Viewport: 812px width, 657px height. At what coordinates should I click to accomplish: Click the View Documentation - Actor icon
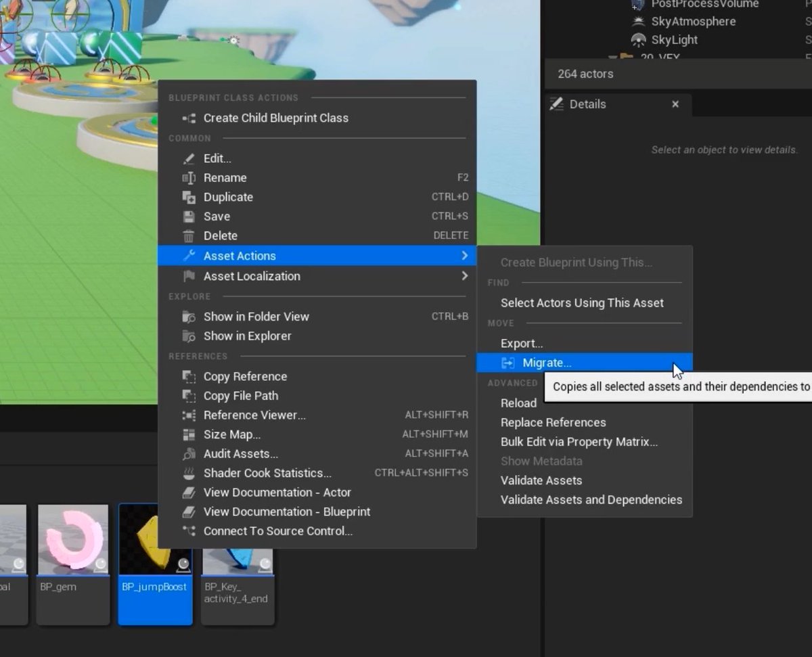coord(189,493)
